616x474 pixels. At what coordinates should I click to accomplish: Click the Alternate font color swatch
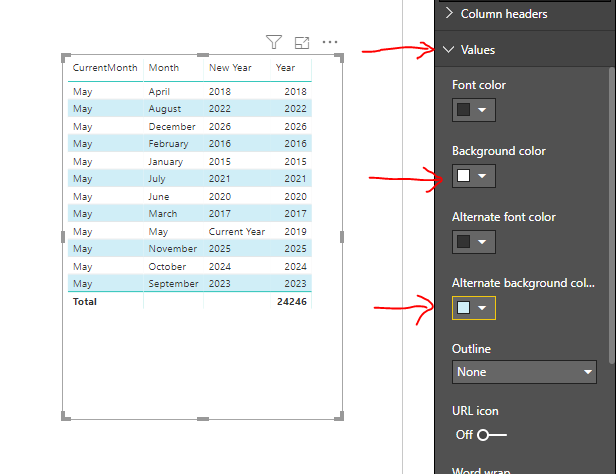[464, 242]
